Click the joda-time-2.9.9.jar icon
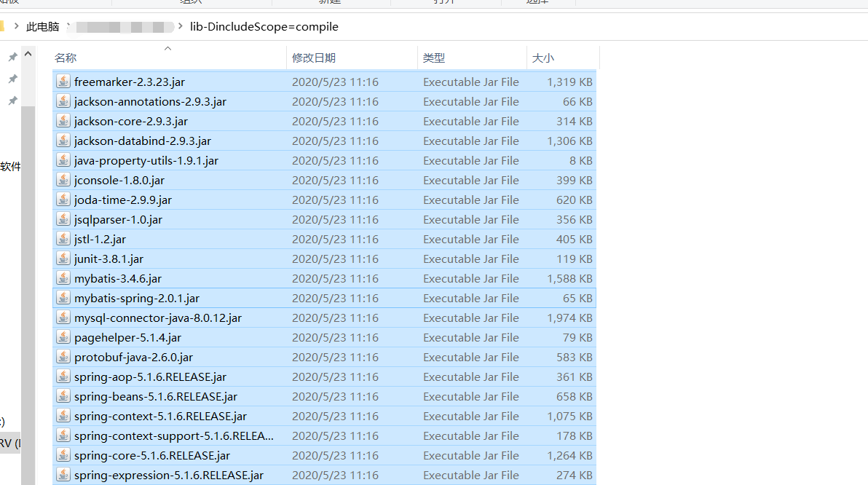 (x=63, y=200)
